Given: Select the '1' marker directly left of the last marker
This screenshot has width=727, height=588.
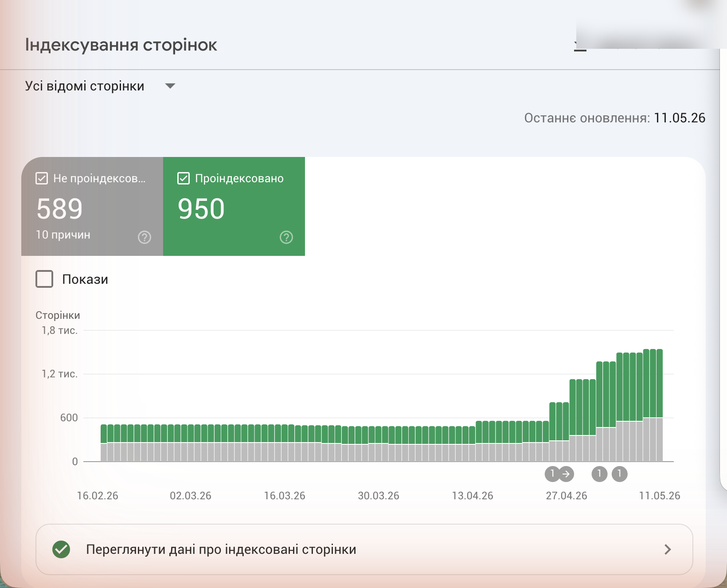Looking at the screenshot, I should pos(599,474).
